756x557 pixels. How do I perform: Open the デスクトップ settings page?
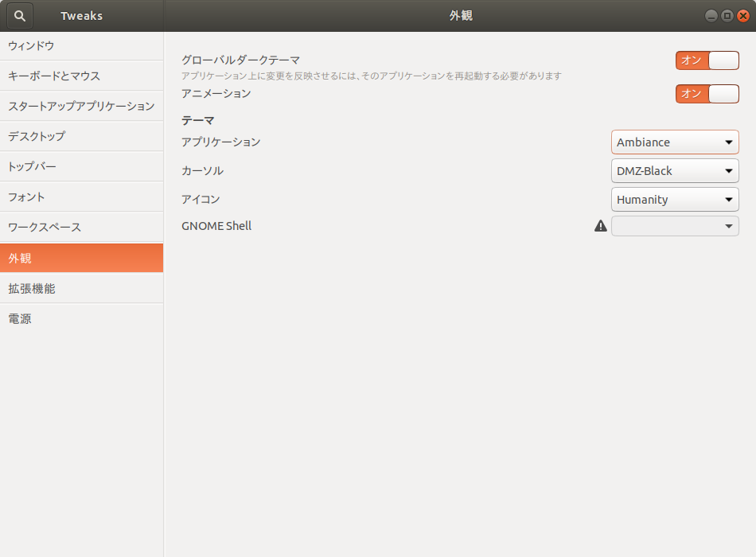pos(82,136)
